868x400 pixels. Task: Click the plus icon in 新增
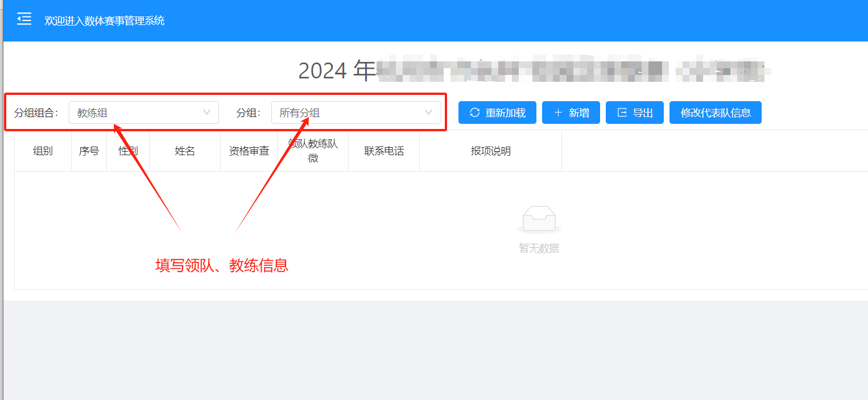click(x=558, y=113)
